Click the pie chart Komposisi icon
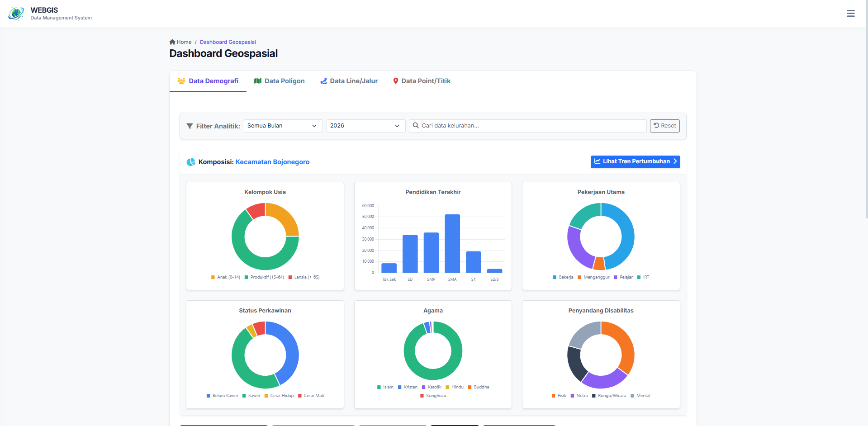The image size is (868, 426). 191,162
